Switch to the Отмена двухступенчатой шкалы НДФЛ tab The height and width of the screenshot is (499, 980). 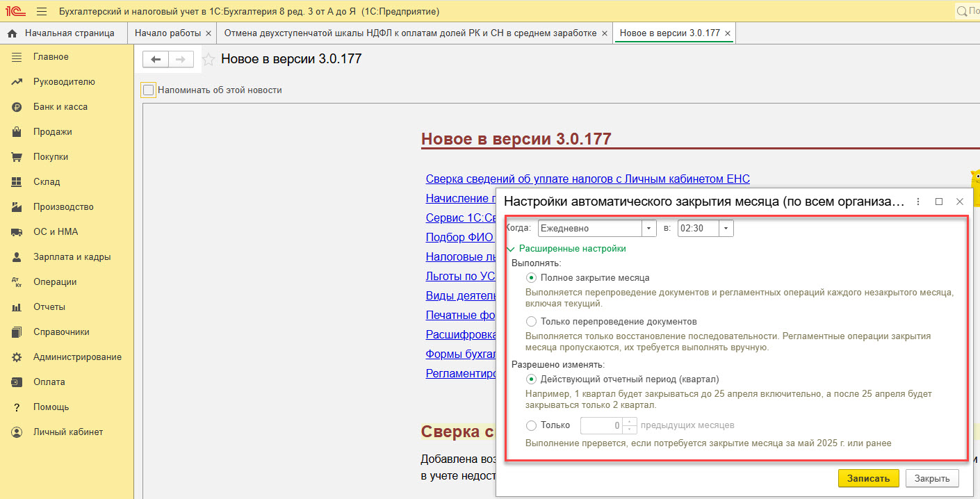[410, 33]
